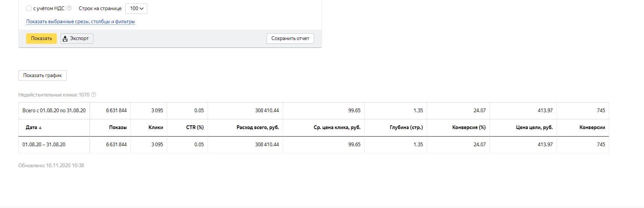This screenshot has height=208, width=644.
Task: Sort by the Клики column header
Action: click(x=156, y=128)
